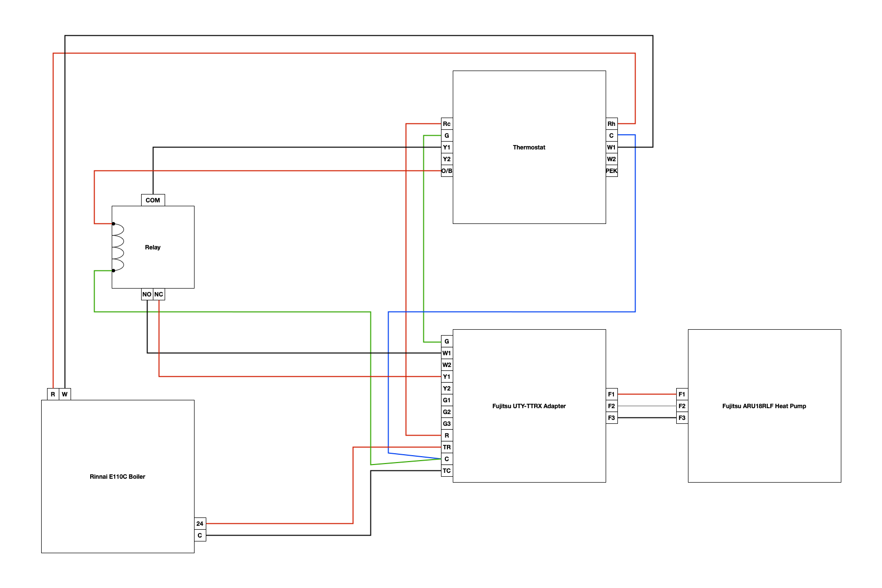Select the Rh terminal on the Thermostat

click(612, 124)
